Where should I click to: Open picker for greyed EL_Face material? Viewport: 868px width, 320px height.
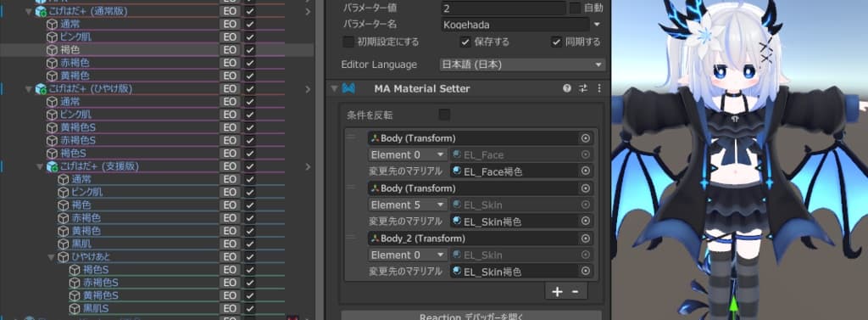[x=586, y=154]
